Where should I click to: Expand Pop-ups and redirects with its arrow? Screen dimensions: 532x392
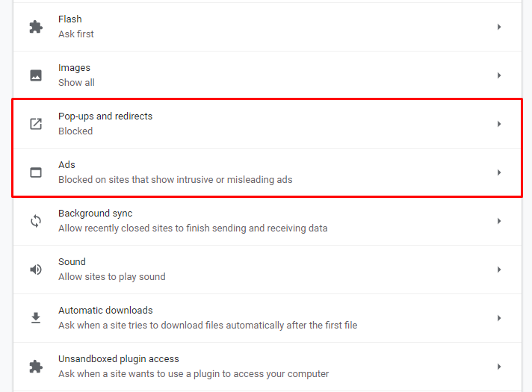[499, 124]
